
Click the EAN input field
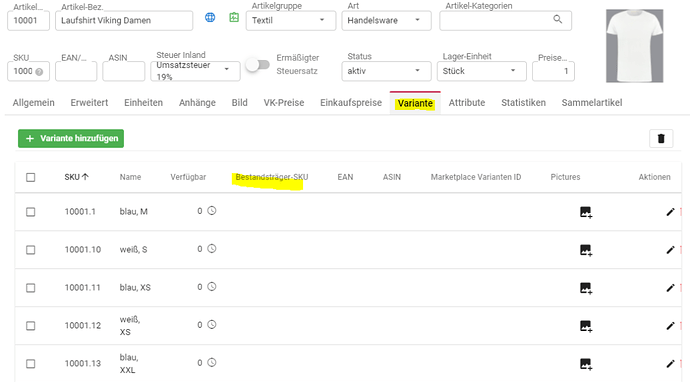[76, 71]
